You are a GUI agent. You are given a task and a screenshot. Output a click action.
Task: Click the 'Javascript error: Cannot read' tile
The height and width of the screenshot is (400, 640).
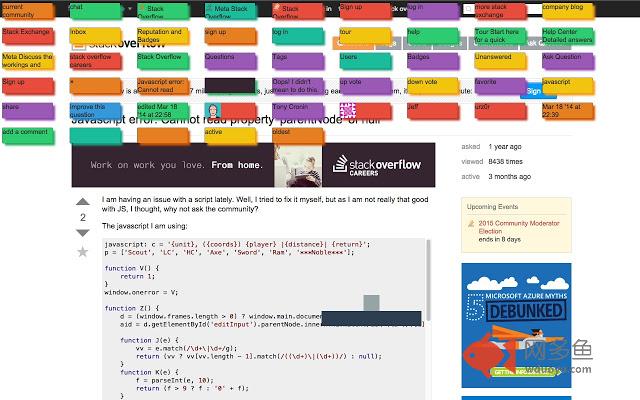coord(163,86)
